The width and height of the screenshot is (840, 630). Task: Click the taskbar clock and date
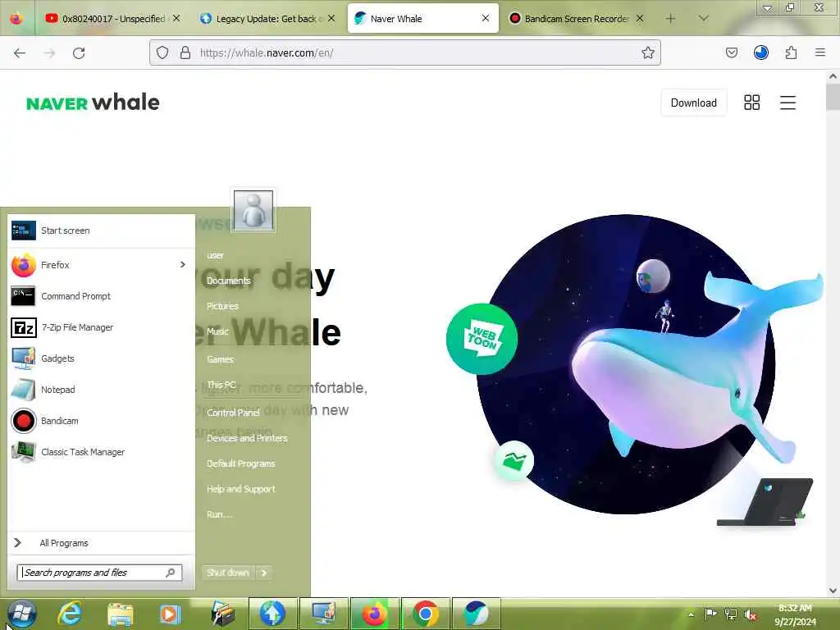coord(795,614)
